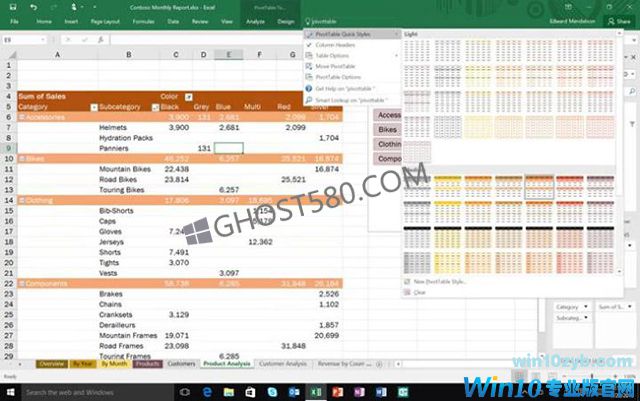Click the Insert Function fx icon
The image size is (640, 401).
coord(100,40)
